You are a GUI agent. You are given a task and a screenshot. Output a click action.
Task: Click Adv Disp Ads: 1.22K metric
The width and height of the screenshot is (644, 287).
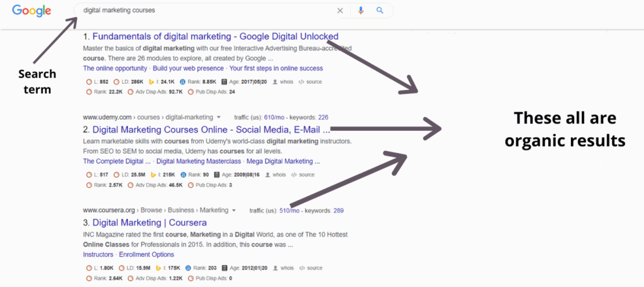point(155,278)
